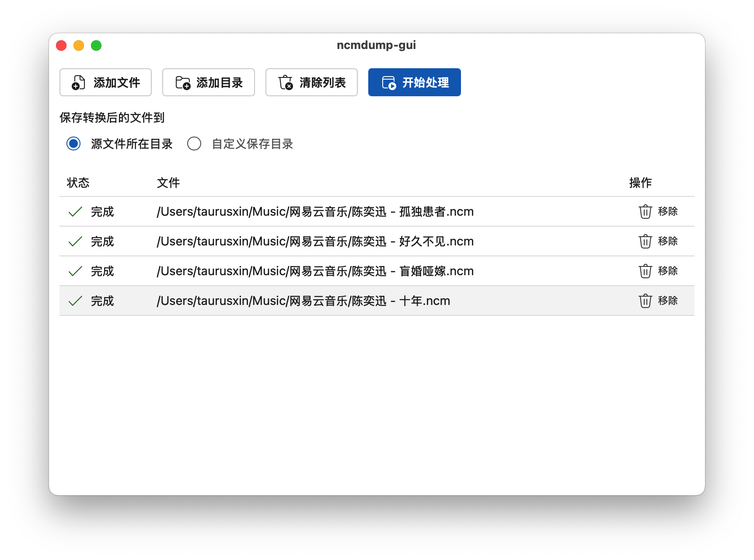Click trash icon for 好久不见.ncm row

(645, 241)
